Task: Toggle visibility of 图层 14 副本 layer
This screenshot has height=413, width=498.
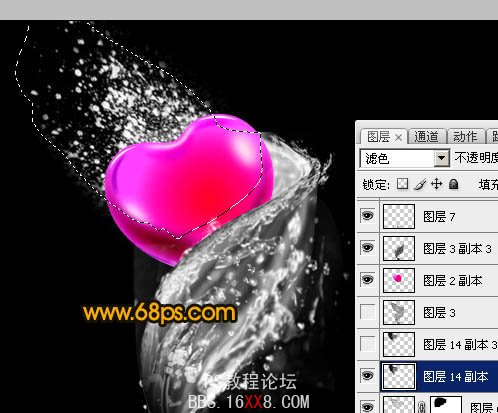Action: pos(367,376)
